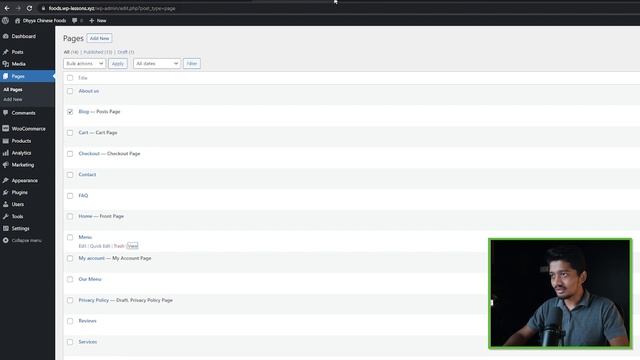Check the Reviews page checkbox

click(x=70, y=321)
